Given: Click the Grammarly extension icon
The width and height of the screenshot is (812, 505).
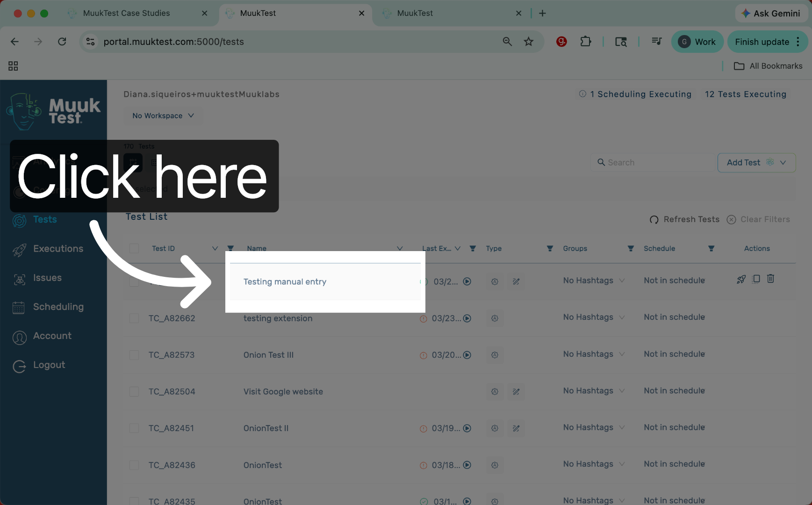Looking at the screenshot, I should tap(561, 42).
